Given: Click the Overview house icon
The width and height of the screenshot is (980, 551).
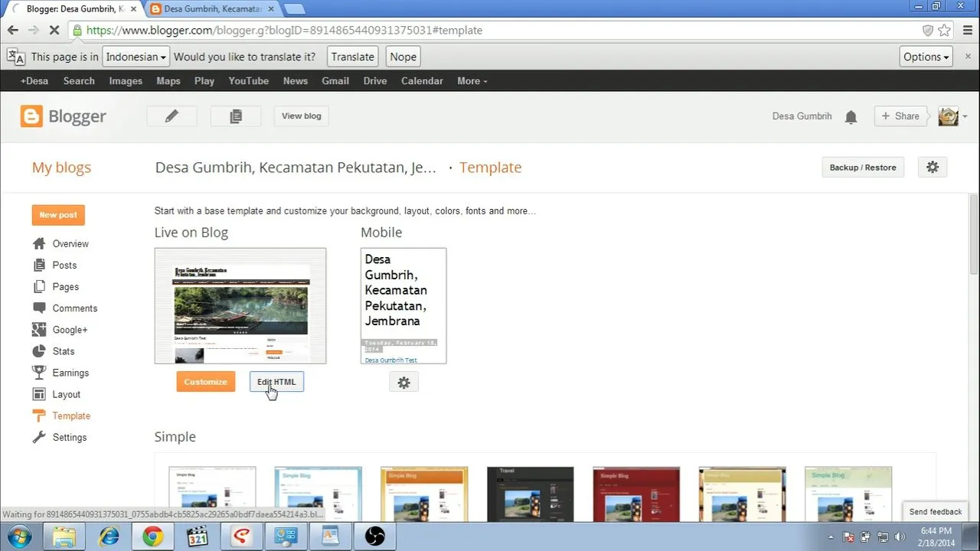Looking at the screenshot, I should 39,243.
